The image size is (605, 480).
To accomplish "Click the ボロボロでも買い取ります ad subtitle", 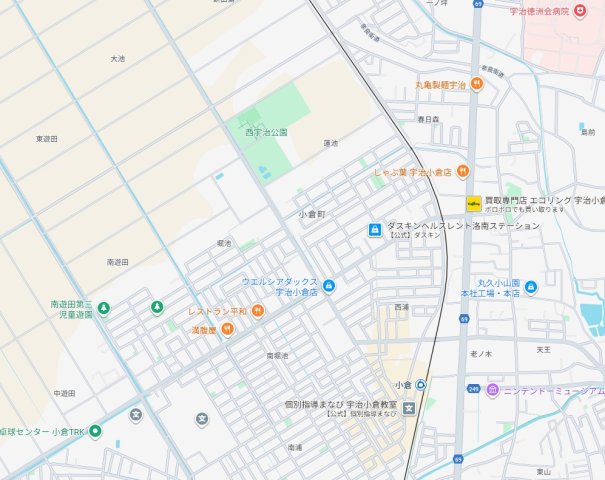I will point(525,210).
